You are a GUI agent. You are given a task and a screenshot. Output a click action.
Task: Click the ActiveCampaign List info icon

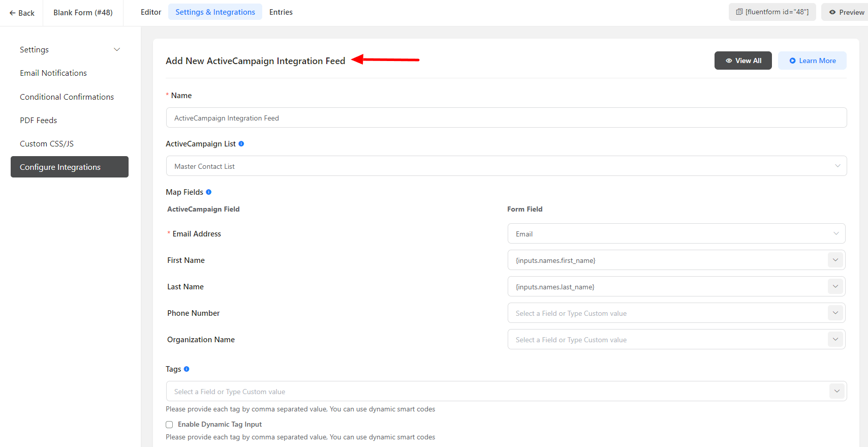pyautogui.click(x=241, y=144)
